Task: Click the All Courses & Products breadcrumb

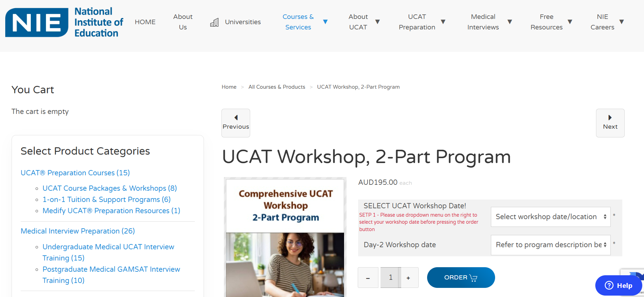Action: [277, 87]
